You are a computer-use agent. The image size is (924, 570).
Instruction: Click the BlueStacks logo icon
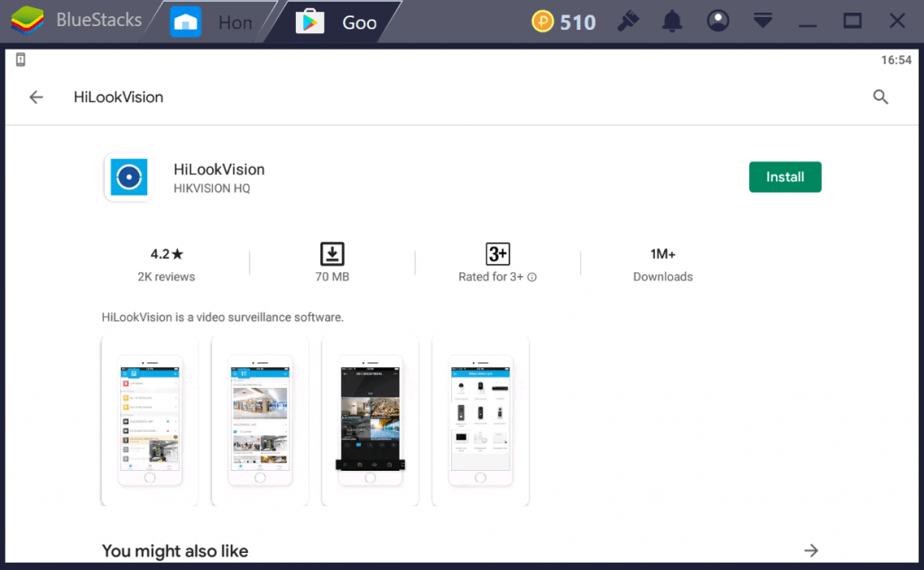pyautogui.click(x=27, y=22)
